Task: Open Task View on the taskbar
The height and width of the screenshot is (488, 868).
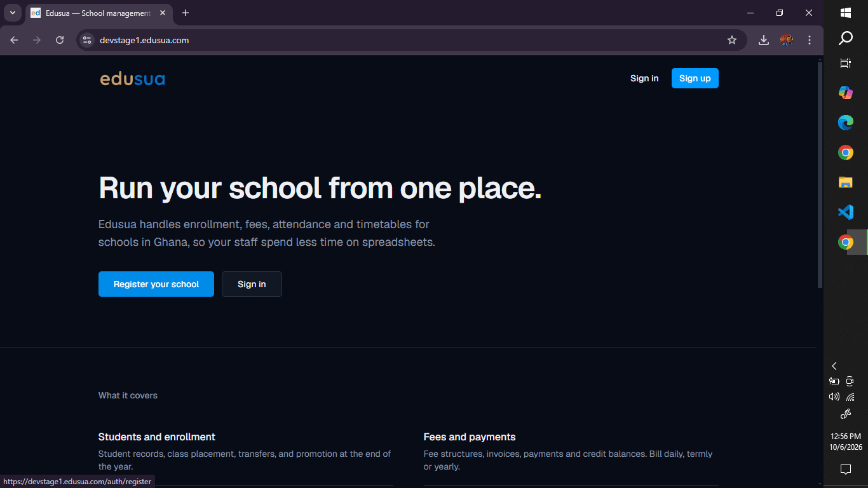Action: (x=846, y=63)
